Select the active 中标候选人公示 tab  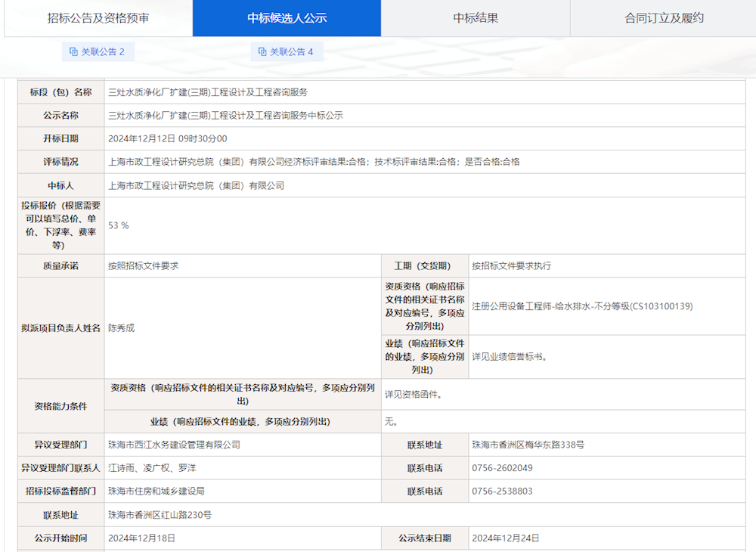(287, 17)
